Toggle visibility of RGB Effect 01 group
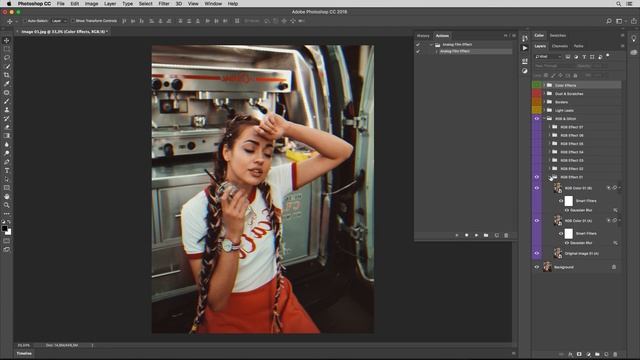The height and width of the screenshot is (360, 640). point(537,177)
